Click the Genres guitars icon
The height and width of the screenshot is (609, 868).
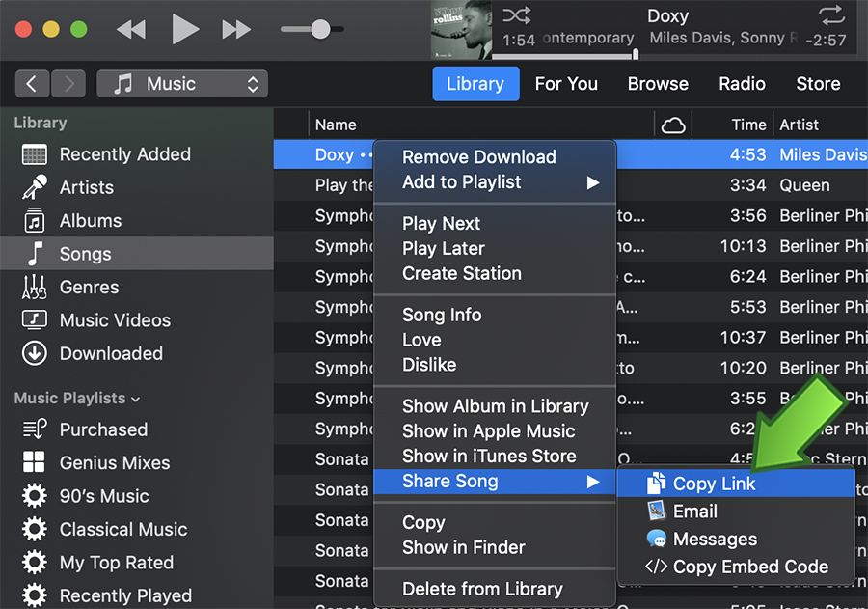pos(34,287)
